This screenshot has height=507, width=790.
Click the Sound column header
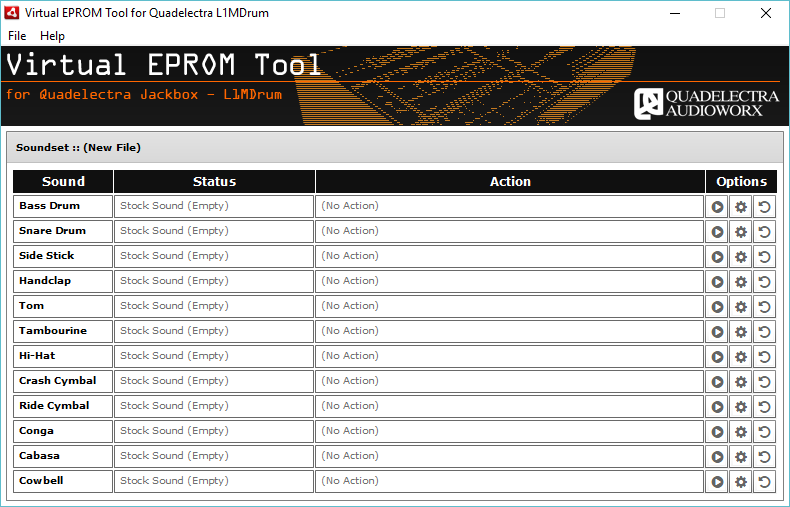coord(63,181)
